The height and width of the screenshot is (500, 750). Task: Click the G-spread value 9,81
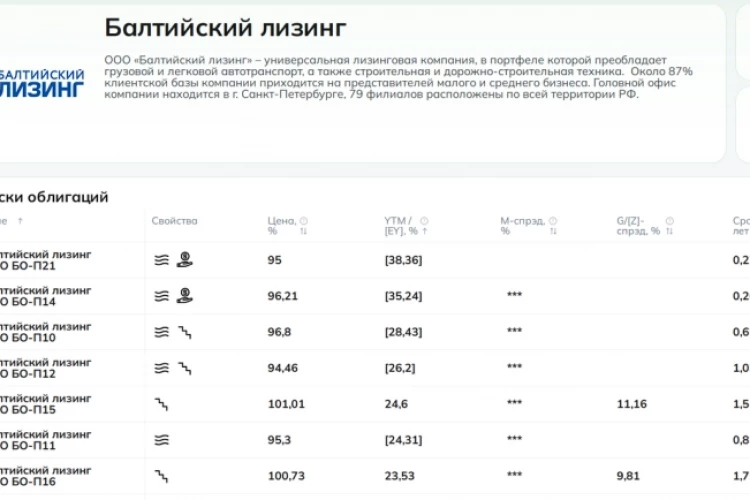pyautogui.click(x=628, y=476)
